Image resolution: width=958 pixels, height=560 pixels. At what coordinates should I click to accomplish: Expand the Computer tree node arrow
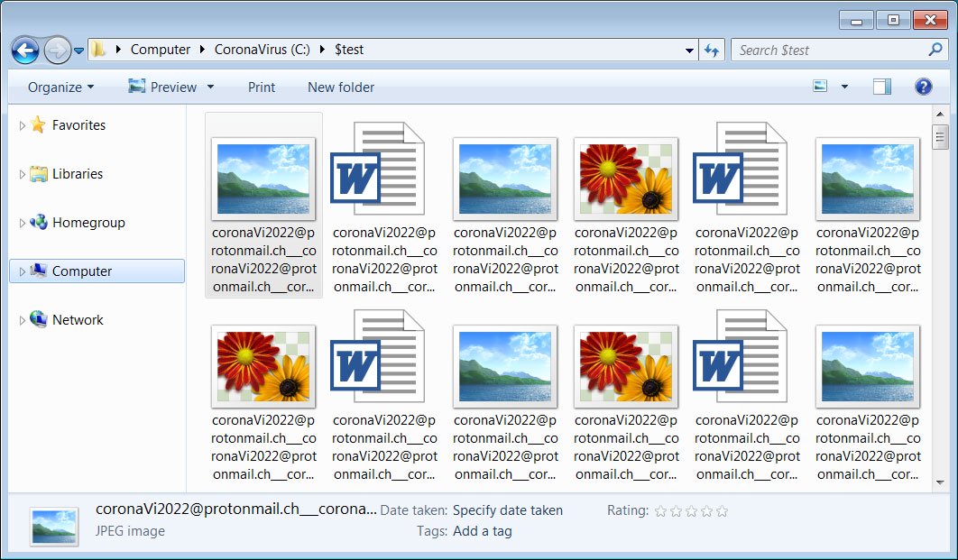pos(23,271)
